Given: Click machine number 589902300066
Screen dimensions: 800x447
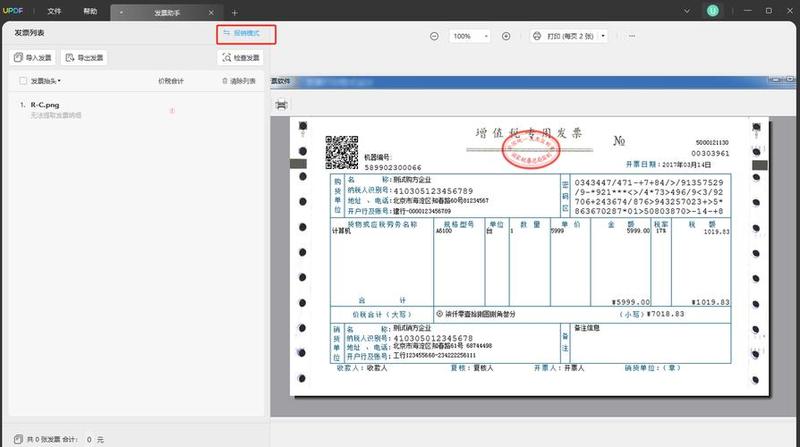Looking at the screenshot, I should 393,167.
